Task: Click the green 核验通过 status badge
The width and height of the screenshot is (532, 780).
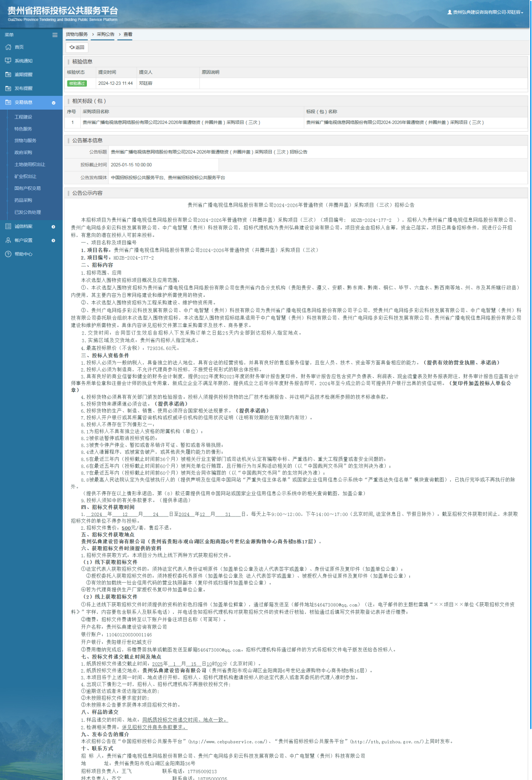Action: (77, 83)
